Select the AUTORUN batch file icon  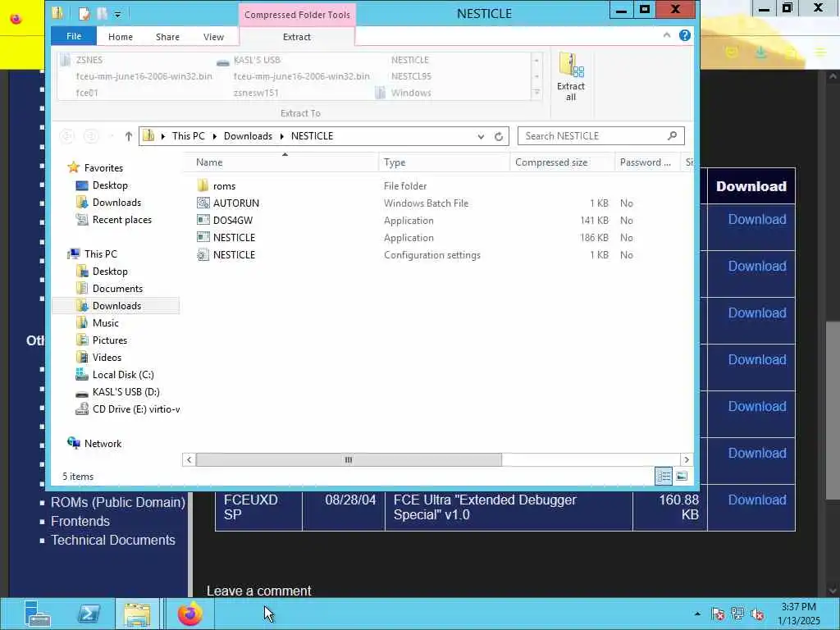click(203, 203)
